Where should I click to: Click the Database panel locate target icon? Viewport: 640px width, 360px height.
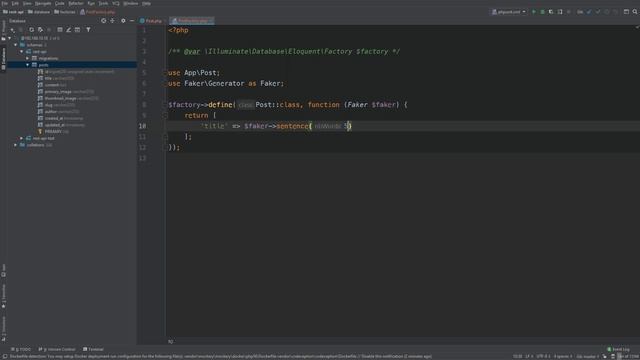[x=104, y=21]
